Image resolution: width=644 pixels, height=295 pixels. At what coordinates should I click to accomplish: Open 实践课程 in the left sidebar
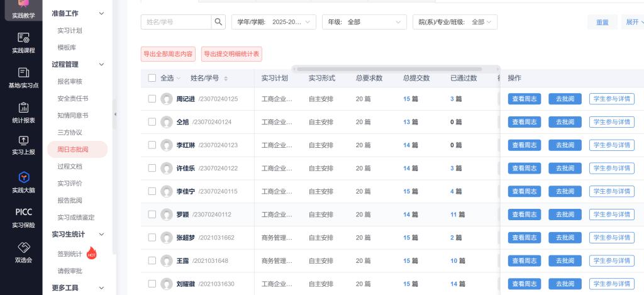[23, 42]
